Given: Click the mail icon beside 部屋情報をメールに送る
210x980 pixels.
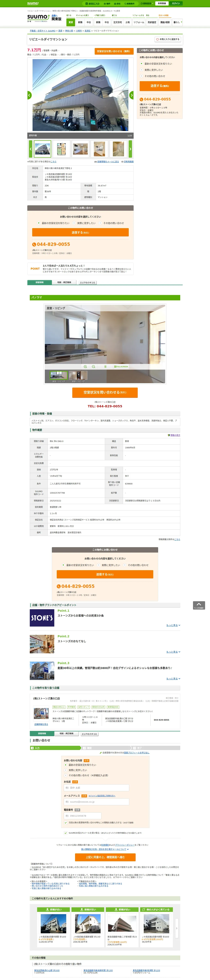Looking at the screenshot, I should [95, 162].
